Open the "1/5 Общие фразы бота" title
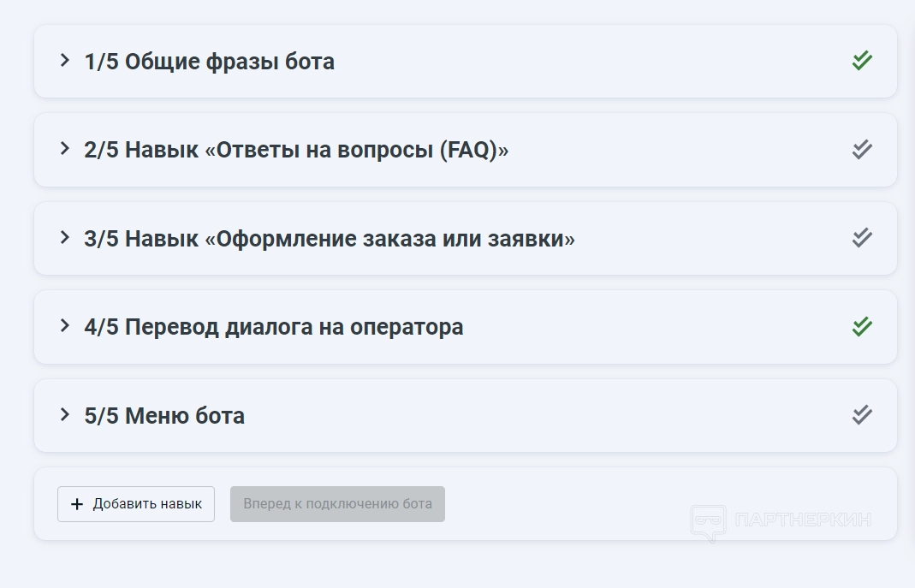This screenshot has width=915, height=588. (x=209, y=62)
